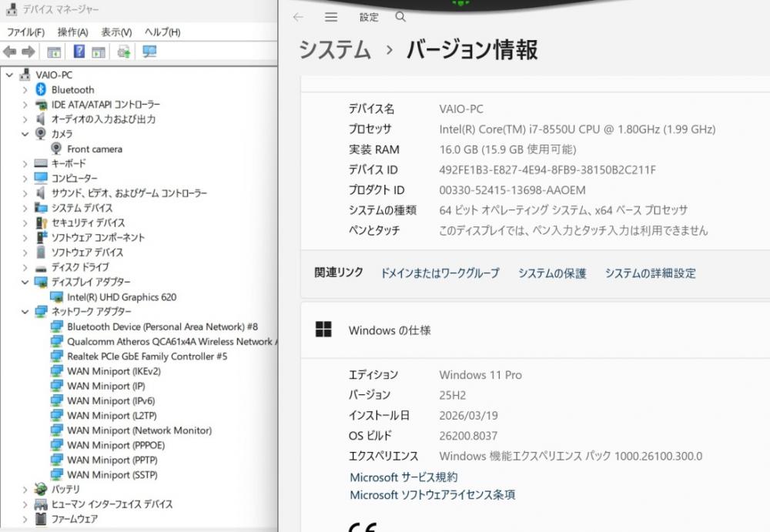Click the show/hide console tree toolbar icon
The width and height of the screenshot is (770, 532).
(x=54, y=52)
